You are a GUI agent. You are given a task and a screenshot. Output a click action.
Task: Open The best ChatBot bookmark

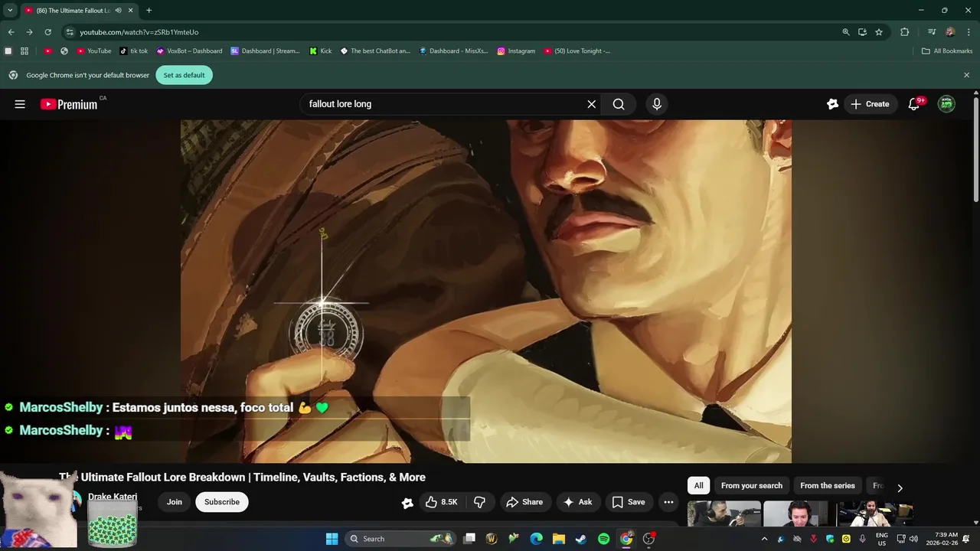[x=375, y=51]
